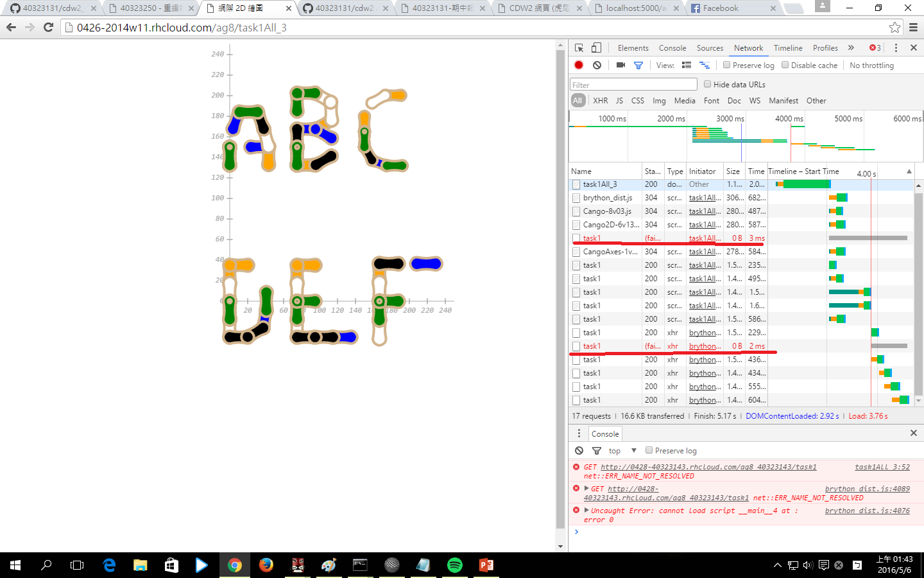The width and height of the screenshot is (924, 578).
Task: Filter requests by JS
Action: coord(619,101)
